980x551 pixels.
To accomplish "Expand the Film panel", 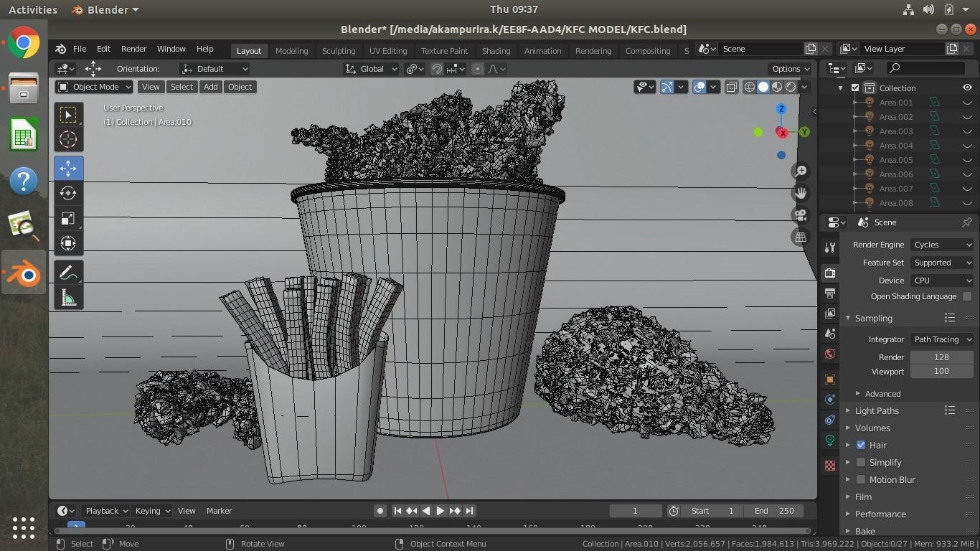I will click(x=848, y=496).
